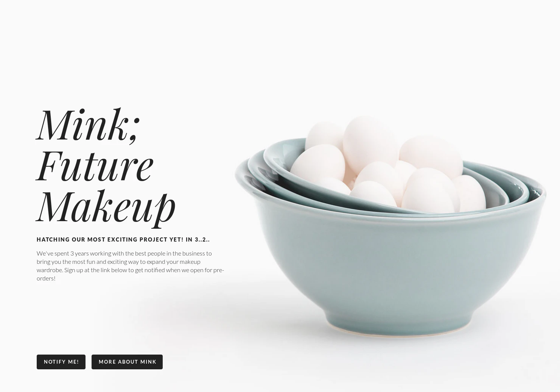Click the word "Future" in the headline
Viewport: 560px width, 392px height.
coord(95,166)
